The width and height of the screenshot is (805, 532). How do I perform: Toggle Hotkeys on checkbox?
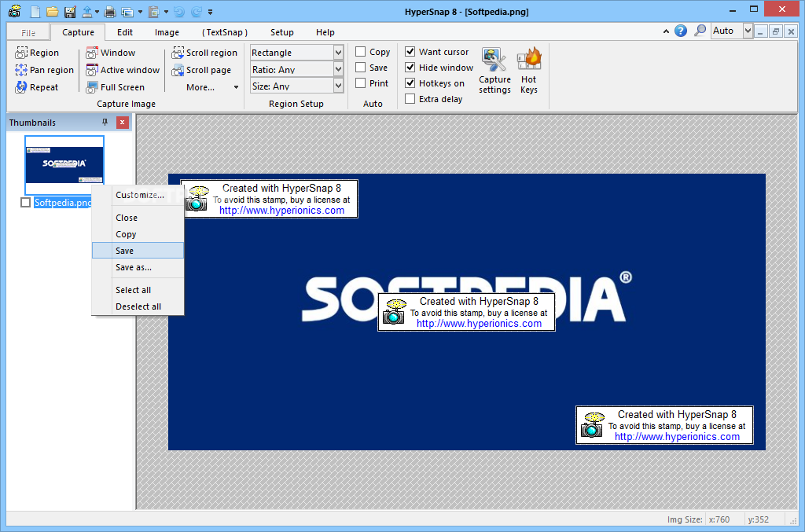(x=410, y=83)
